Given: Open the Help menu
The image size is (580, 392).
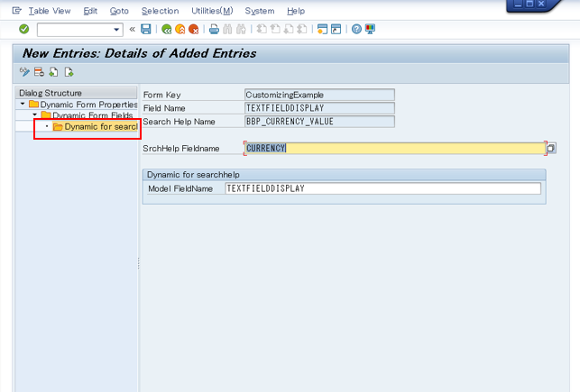Looking at the screenshot, I should pyautogui.click(x=296, y=11).
